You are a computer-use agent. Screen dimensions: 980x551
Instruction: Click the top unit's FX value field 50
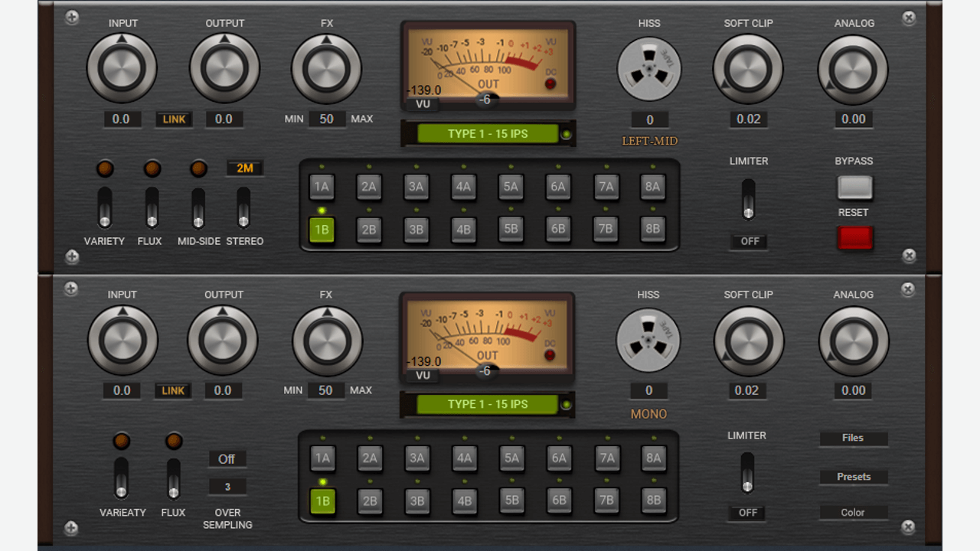[x=327, y=119]
